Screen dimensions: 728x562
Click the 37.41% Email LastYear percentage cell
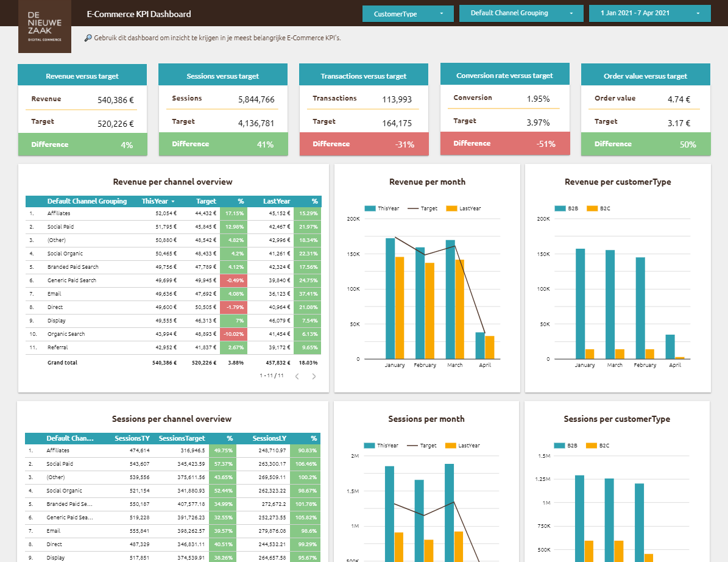pyautogui.click(x=308, y=294)
